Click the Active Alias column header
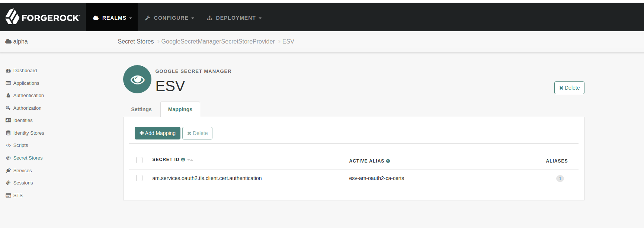Image resolution: width=644 pixels, height=228 pixels. (x=366, y=161)
